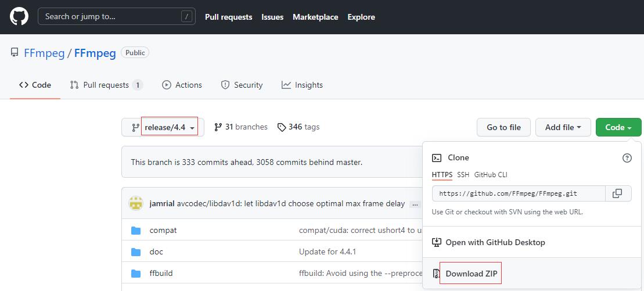Screen dimensions: 644x291
Task: View the 346 tags link
Action: pos(298,127)
